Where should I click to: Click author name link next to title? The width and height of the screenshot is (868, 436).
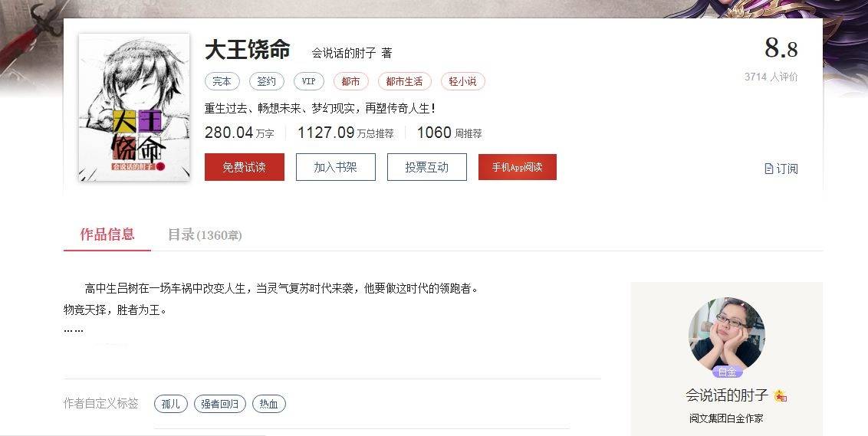click(344, 53)
